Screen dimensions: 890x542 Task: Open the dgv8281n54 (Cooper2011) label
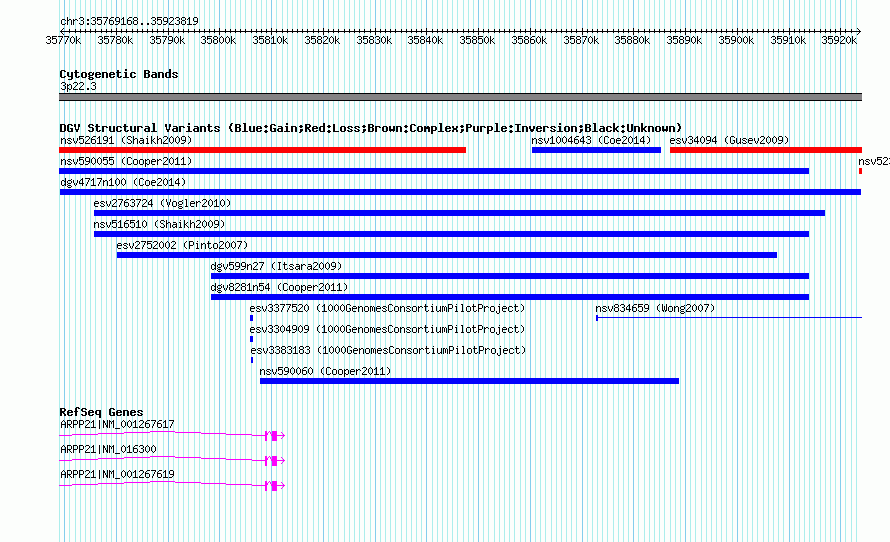[x=279, y=287]
